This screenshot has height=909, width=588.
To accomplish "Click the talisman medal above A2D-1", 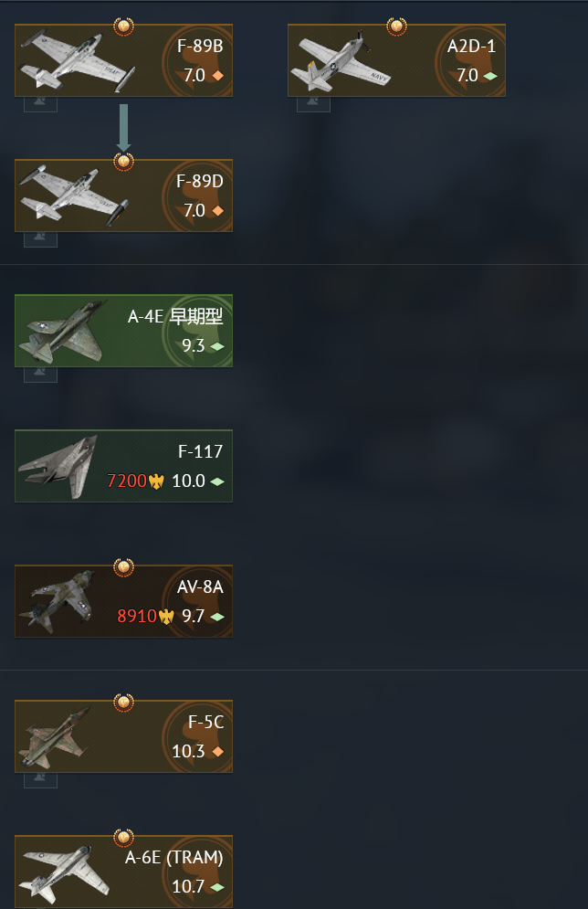I will (396, 26).
